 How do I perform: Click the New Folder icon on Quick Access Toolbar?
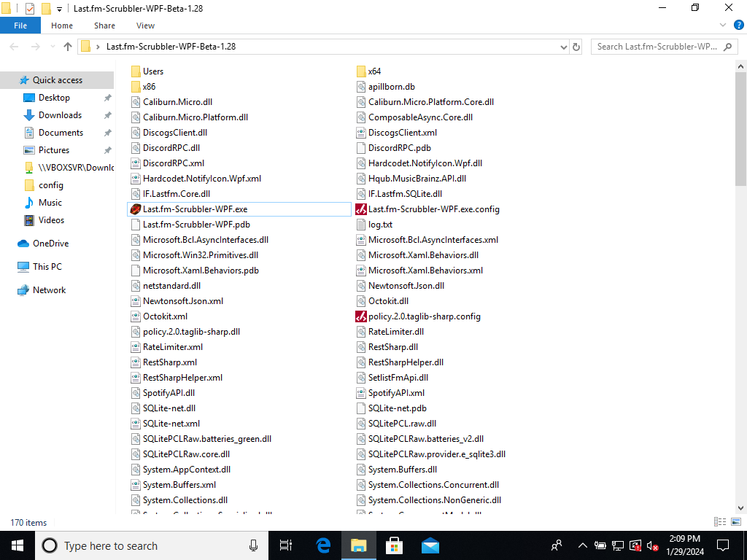coord(44,9)
